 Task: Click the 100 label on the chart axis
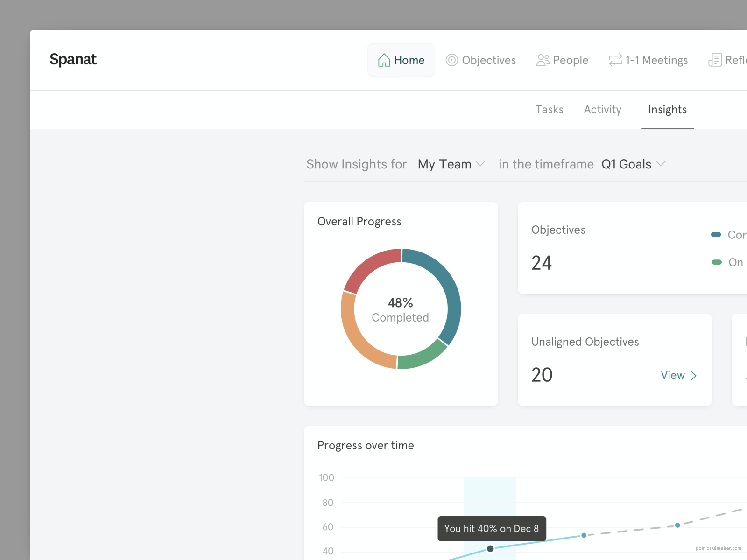click(326, 478)
